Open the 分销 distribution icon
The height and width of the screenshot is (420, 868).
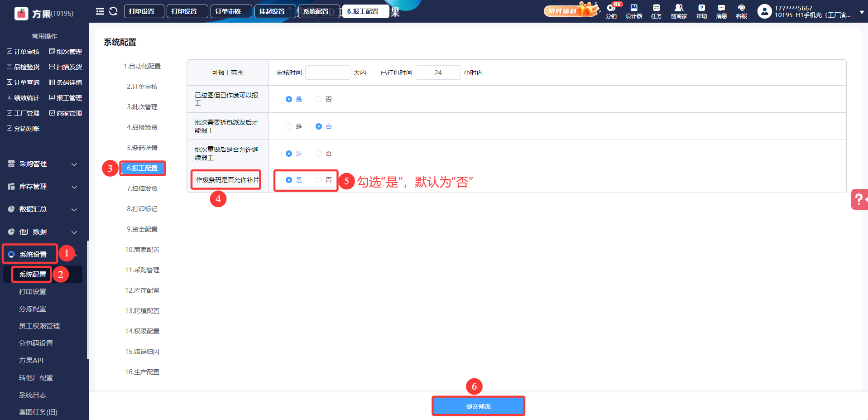[611, 11]
